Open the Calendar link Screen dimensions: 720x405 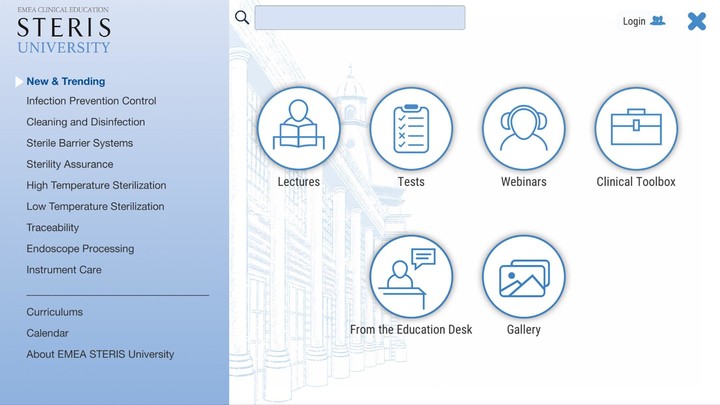[47, 333]
